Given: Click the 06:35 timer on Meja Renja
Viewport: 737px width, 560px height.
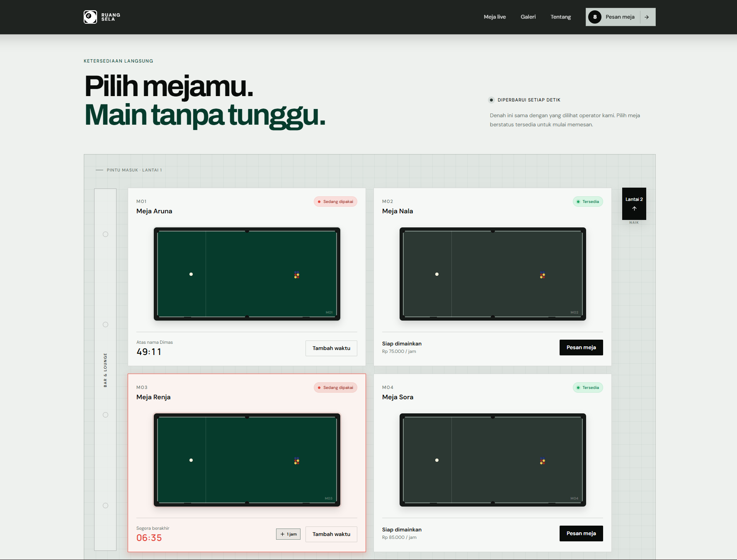Looking at the screenshot, I should [x=149, y=538].
